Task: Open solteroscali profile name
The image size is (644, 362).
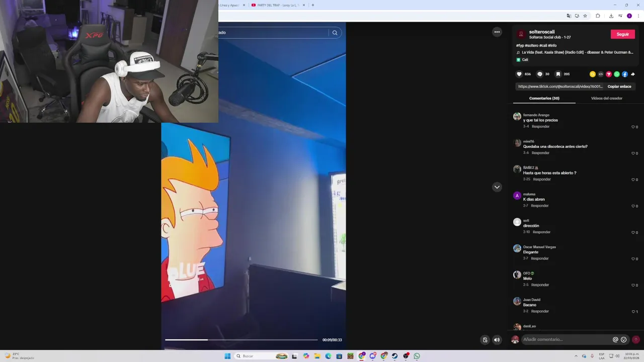Action: point(541,32)
